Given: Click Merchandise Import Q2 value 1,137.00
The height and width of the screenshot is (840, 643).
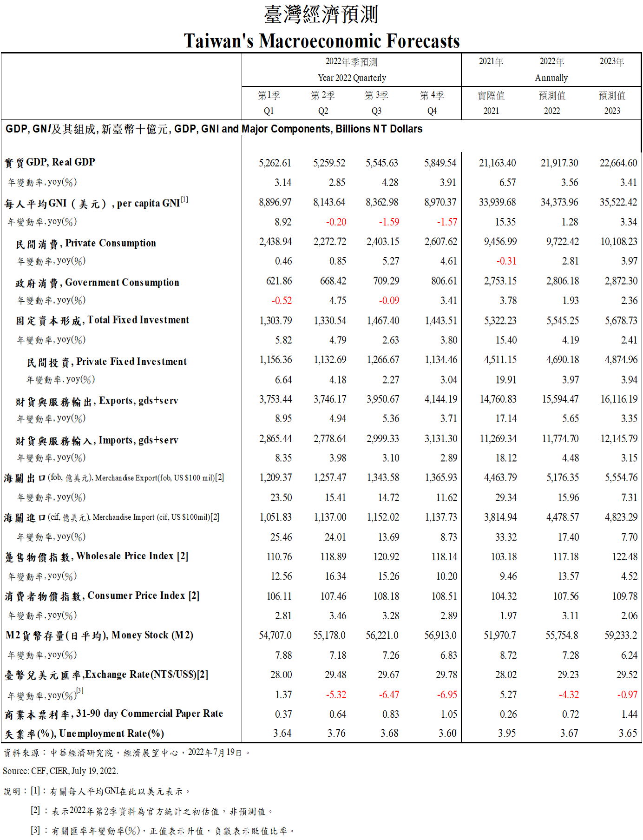Looking at the screenshot, I should click(x=330, y=517).
